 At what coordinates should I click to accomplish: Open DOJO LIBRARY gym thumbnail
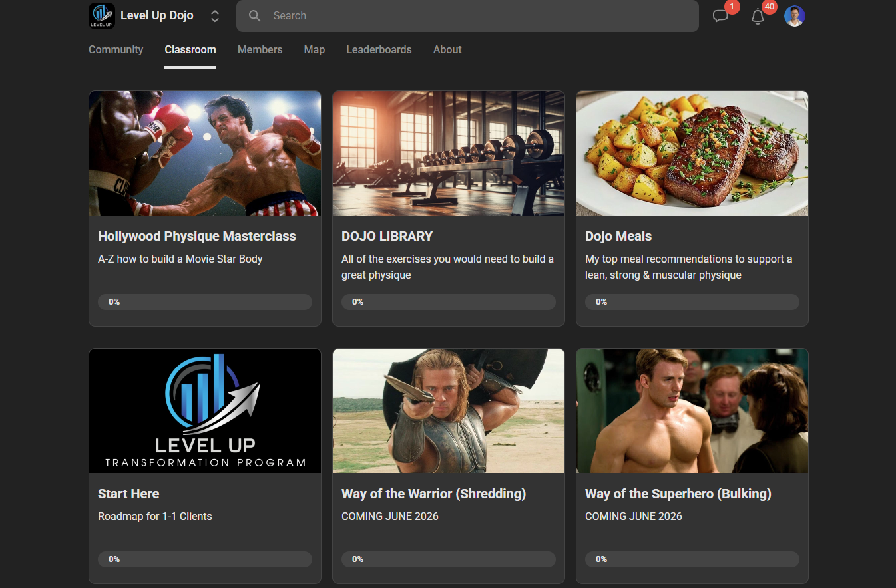coord(449,153)
